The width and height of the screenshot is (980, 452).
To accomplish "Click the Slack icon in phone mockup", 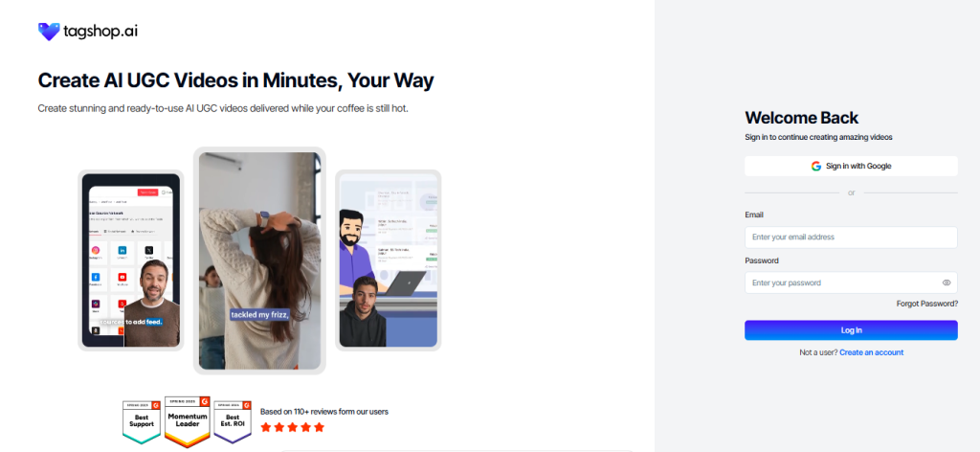I will tap(96, 304).
